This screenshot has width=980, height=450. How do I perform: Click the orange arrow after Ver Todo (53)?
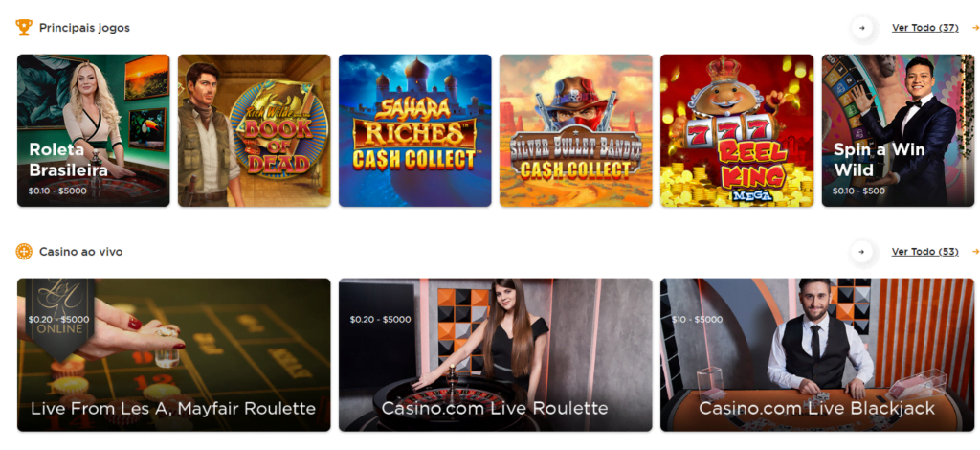click(975, 251)
